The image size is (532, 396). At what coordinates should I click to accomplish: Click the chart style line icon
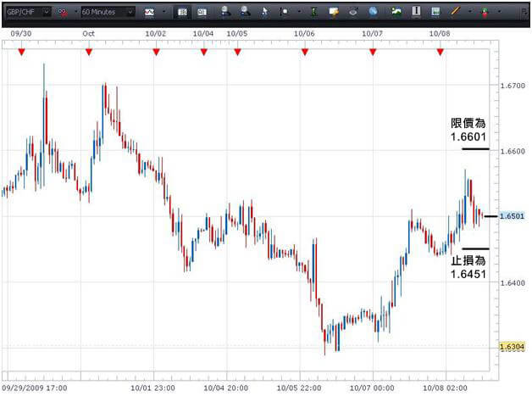150,13
